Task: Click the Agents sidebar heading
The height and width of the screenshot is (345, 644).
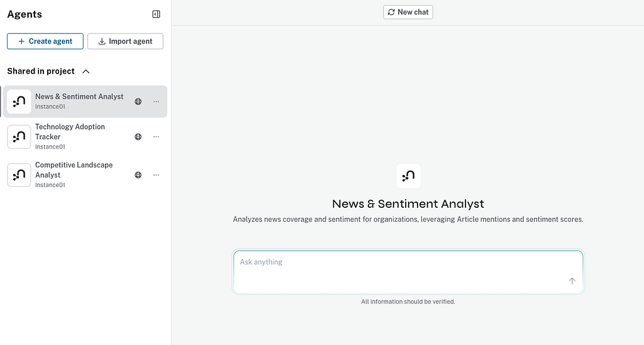Action: [x=25, y=14]
